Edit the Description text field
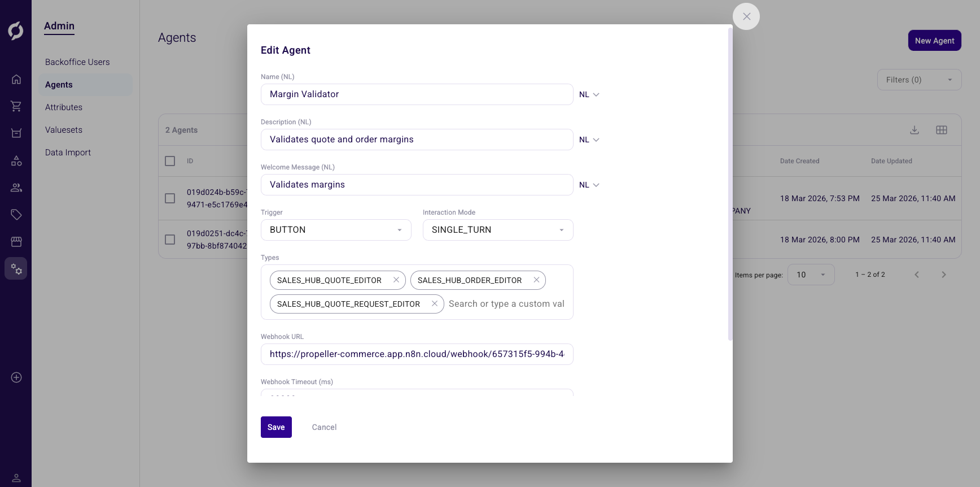 point(417,140)
